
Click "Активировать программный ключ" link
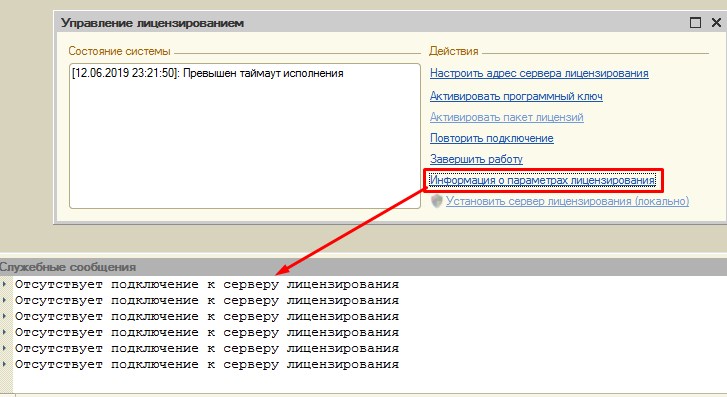tap(516, 96)
